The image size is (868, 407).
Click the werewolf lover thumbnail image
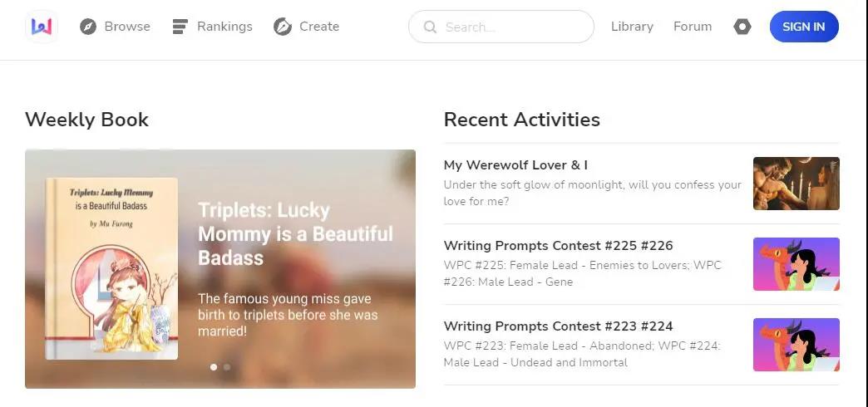[x=796, y=184]
